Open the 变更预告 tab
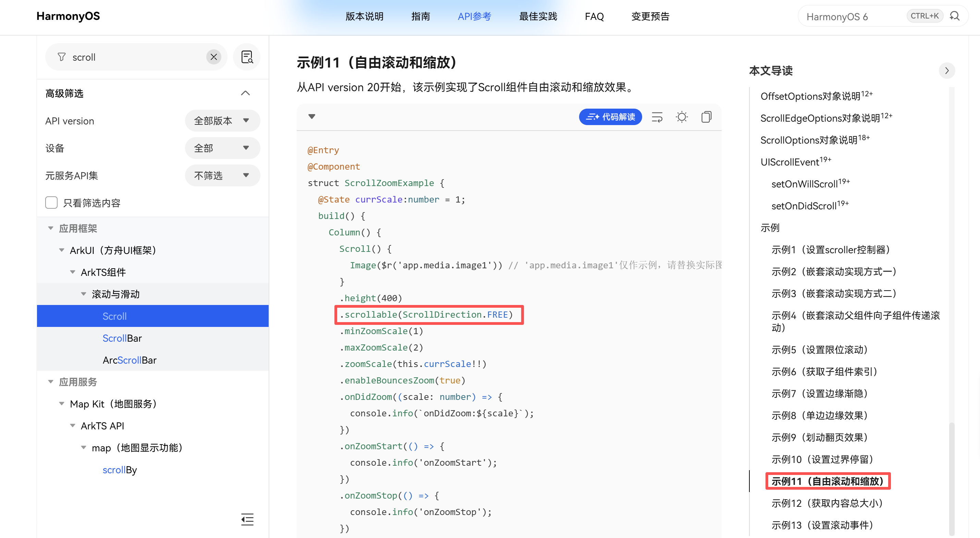The image size is (980, 538). click(x=650, y=16)
